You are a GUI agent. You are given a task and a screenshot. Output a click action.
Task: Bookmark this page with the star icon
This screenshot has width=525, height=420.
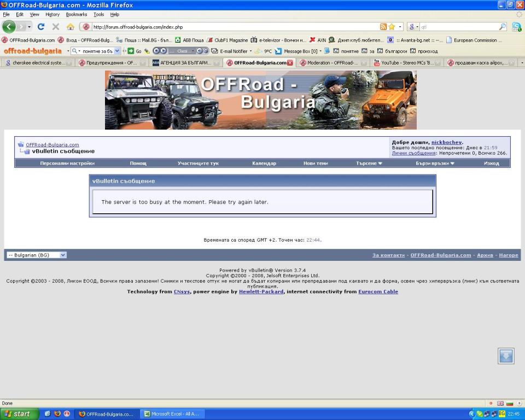tap(392, 27)
